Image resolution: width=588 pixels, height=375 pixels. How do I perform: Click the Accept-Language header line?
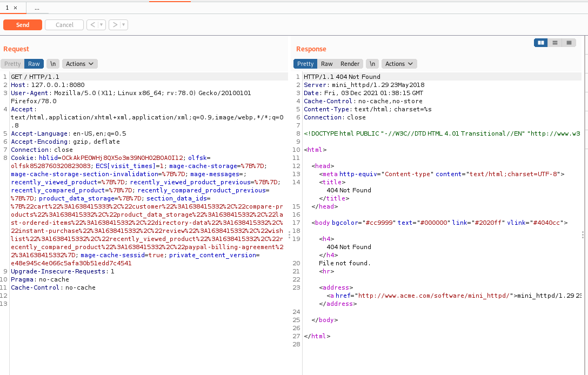point(68,133)
